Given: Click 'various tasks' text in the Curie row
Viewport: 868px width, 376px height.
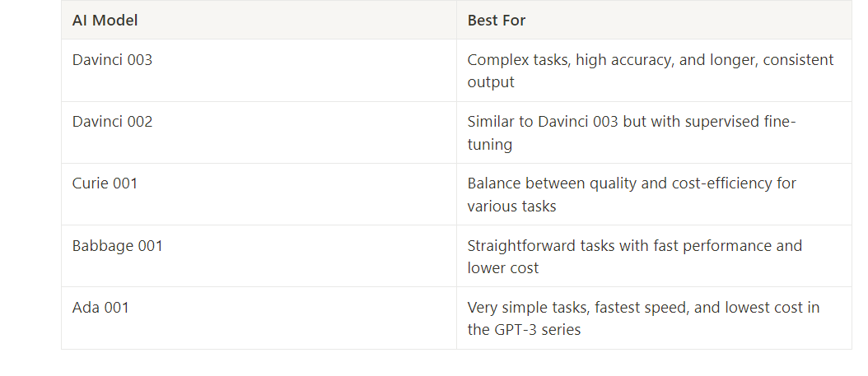Looking at the screenshot, I should click(511, 206).
